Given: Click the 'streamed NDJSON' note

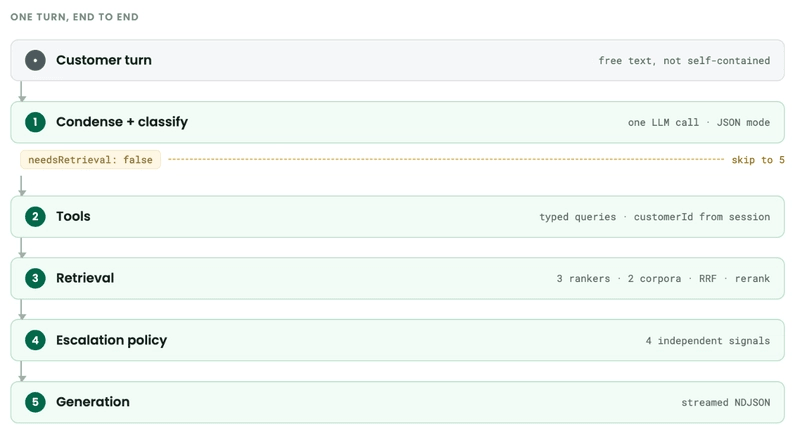Looking at the screenshot, I should pyautogui.click(x=726, y=402).
